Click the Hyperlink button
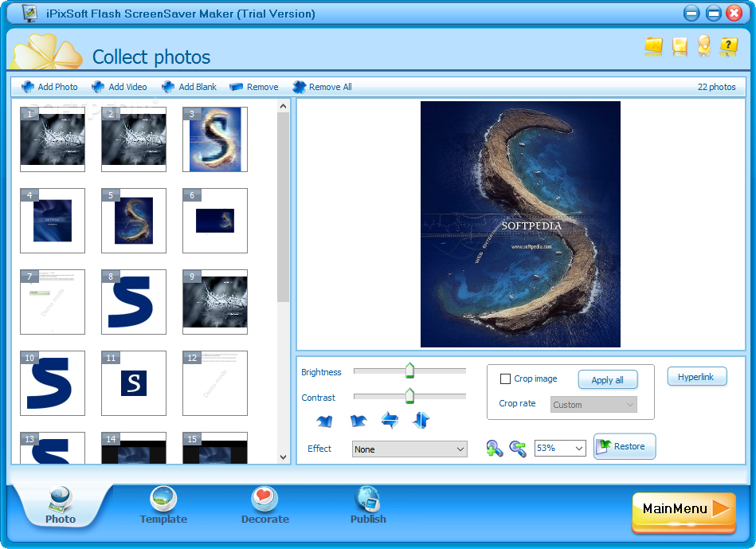The image size is (756, 549). pyautogui.click(x=697, y=377)
